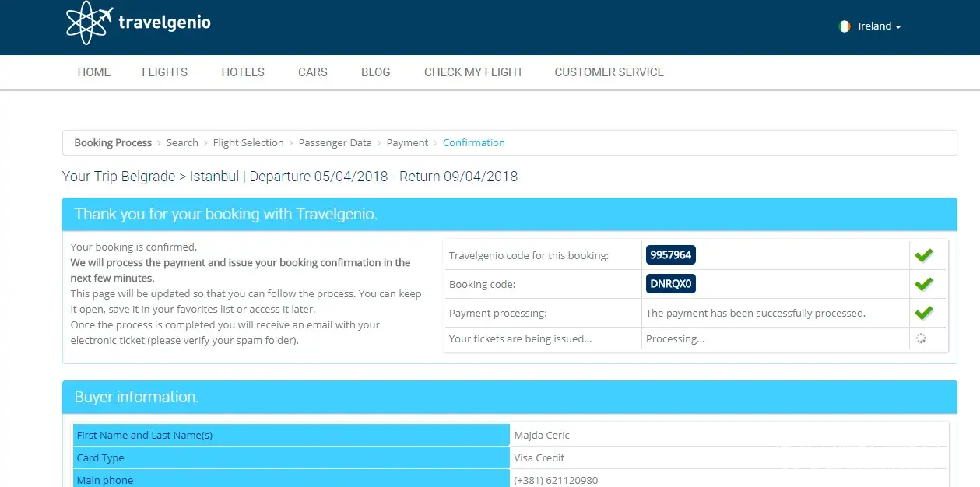
Task: Open the FLIGHTS menu item
Action: pos(164,72)
